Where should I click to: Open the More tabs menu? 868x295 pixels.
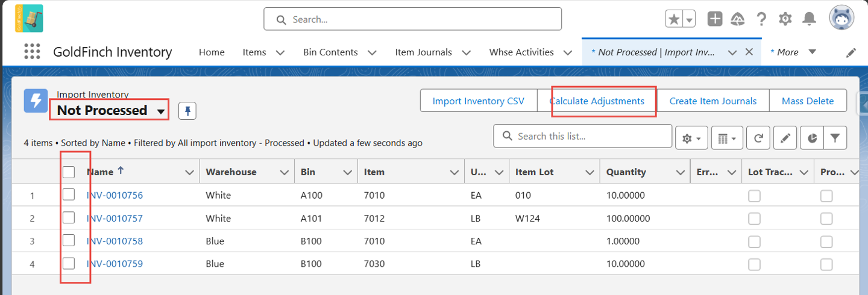[793, 52]
